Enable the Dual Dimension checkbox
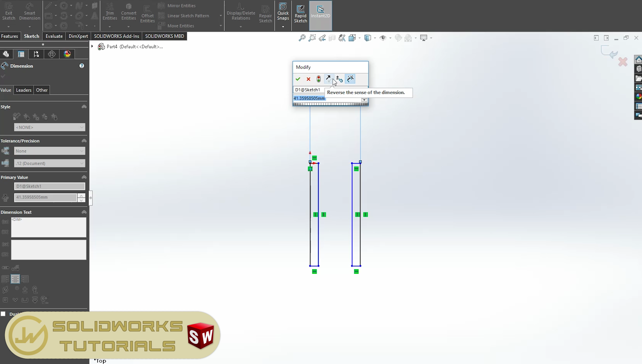The image size is (642, 364). point(3,314)
